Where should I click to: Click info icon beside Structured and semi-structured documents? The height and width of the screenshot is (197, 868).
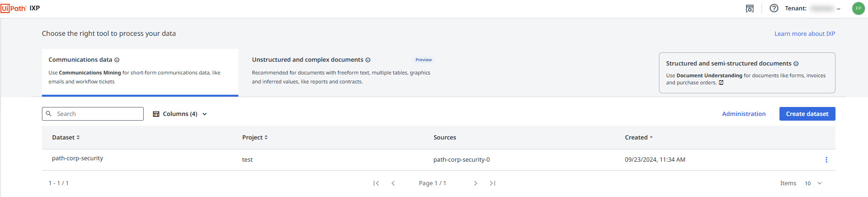pos(796,64)
